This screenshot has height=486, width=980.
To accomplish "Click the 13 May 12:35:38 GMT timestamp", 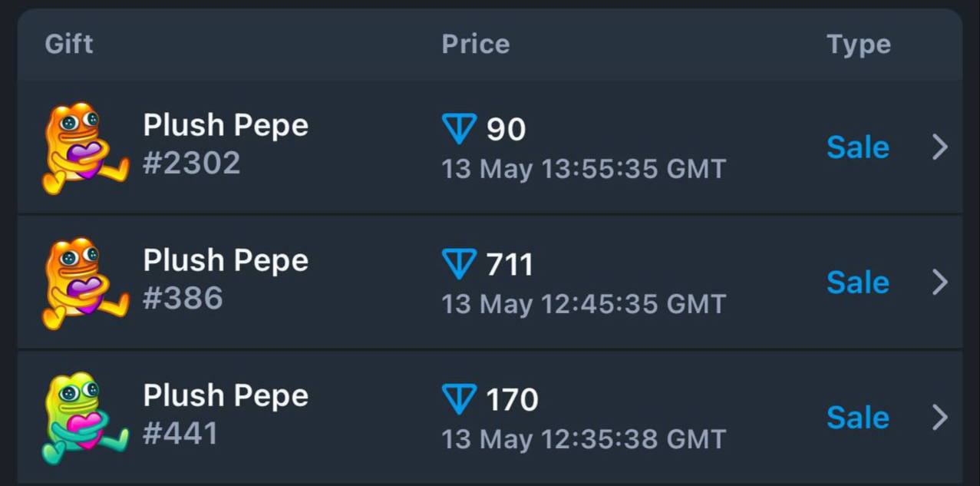I will tap(584, 439).
